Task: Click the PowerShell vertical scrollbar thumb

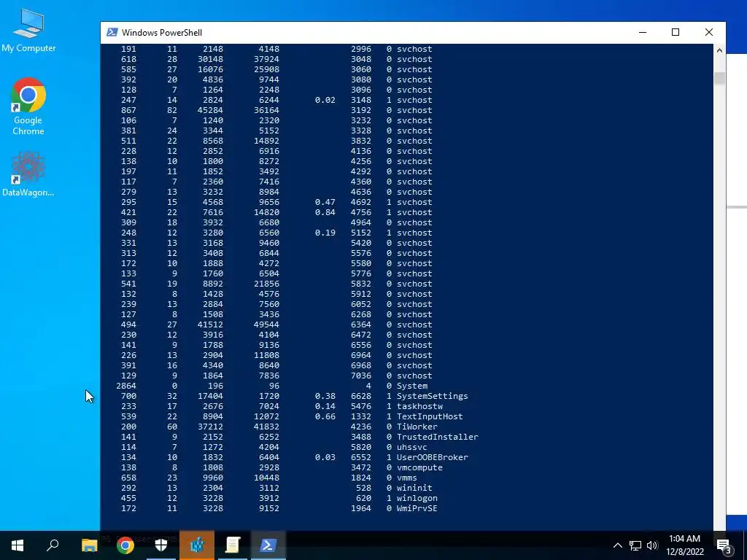Action: 719,79
